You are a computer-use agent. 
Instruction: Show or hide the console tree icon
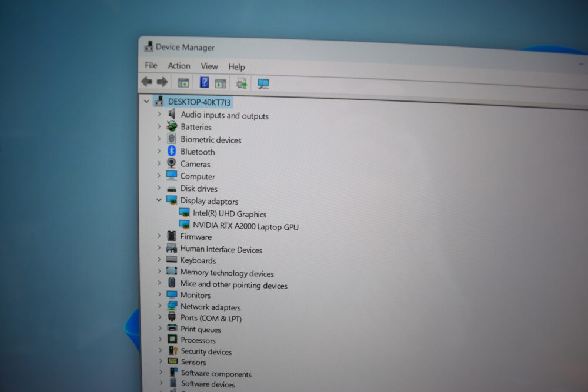coord(183,82)
